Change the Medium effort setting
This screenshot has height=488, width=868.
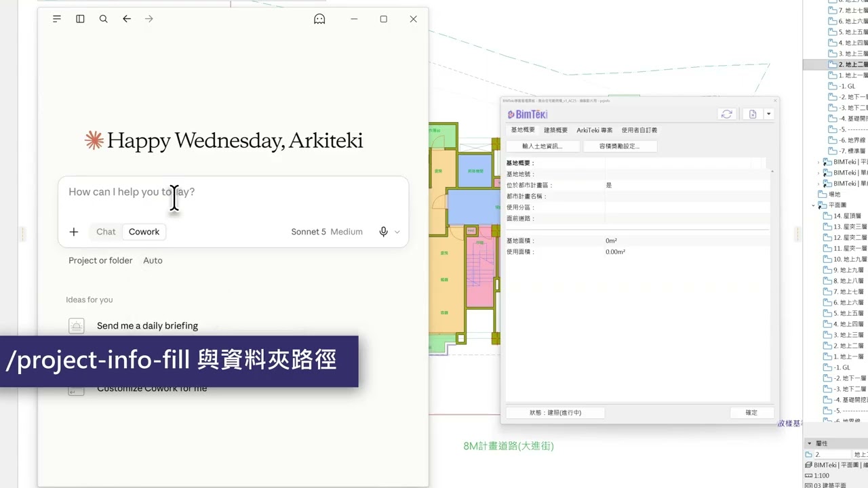(347, 232)
